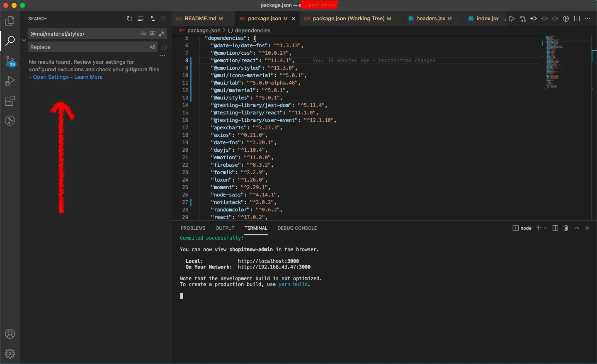Viewport: 597px width, 364px height.
Task: Open the new terminal launch profile dropdown
Action: [546, 228]
